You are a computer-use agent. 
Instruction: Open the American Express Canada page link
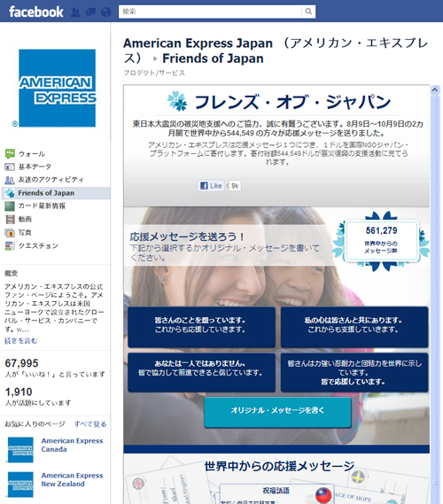(x=72, y=445)
